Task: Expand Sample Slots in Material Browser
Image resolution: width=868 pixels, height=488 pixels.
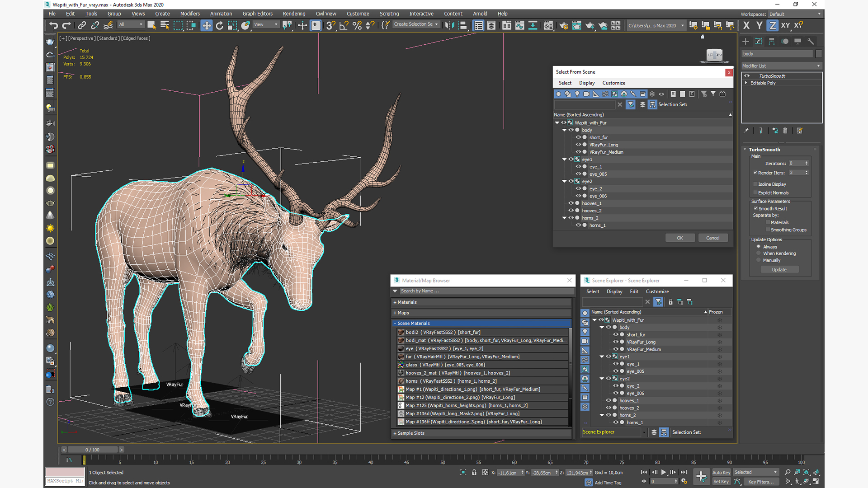Action: [481, 433]
